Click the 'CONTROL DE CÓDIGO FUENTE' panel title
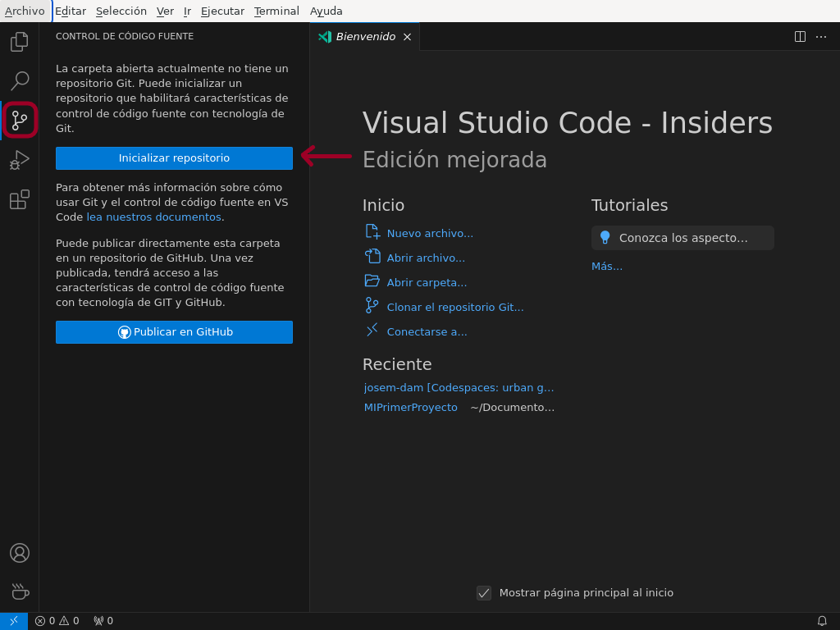Image resolution: width=840 pixels, height=630 pixels. coord(125,36)
